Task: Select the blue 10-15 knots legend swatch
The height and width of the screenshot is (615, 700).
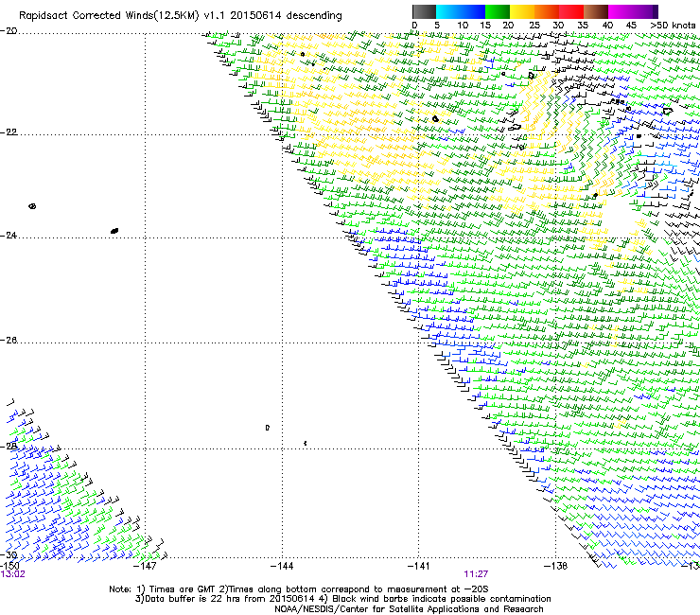Action: [473, 11]
